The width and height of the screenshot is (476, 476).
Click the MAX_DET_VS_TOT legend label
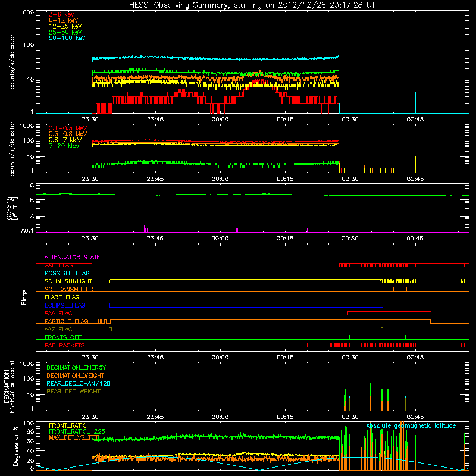[x=74, y=437]
